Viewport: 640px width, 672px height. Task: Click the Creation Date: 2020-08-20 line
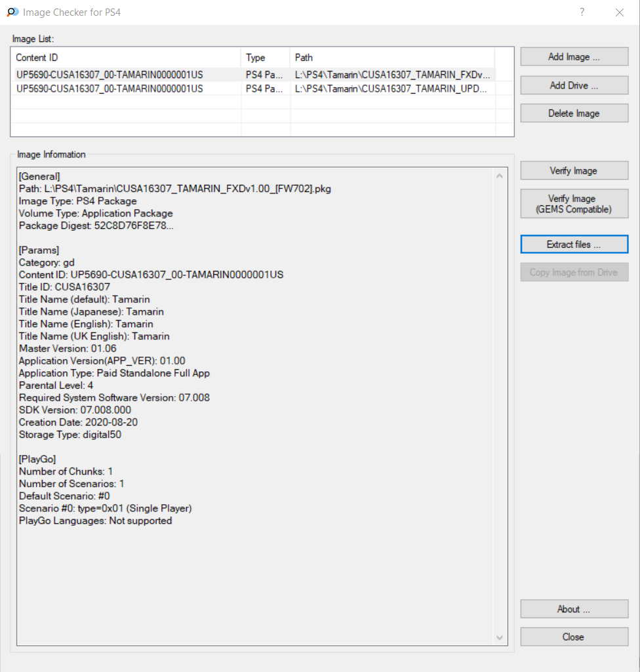coord(79,422)
